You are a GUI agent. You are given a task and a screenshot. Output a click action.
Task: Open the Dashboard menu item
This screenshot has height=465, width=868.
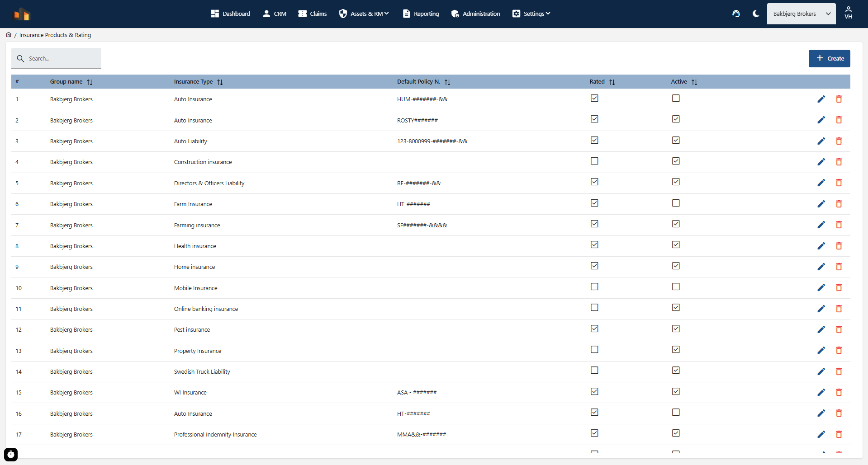[230, 14]
